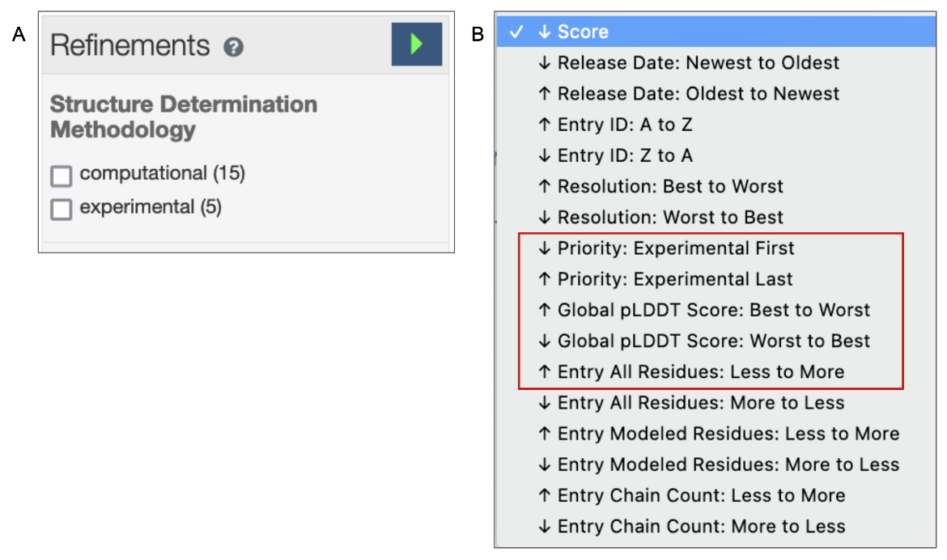Enable the computational methodology checkbox

[62, 175]
